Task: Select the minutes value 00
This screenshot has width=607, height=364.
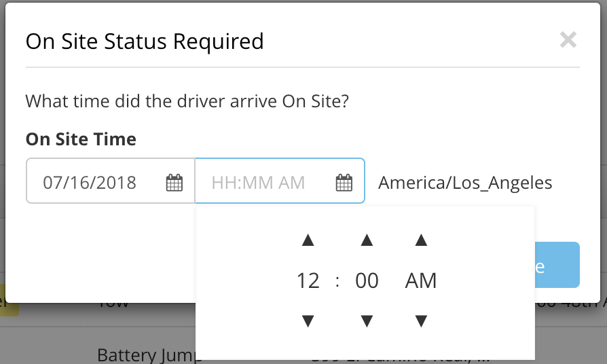Action: click(367, 280)
